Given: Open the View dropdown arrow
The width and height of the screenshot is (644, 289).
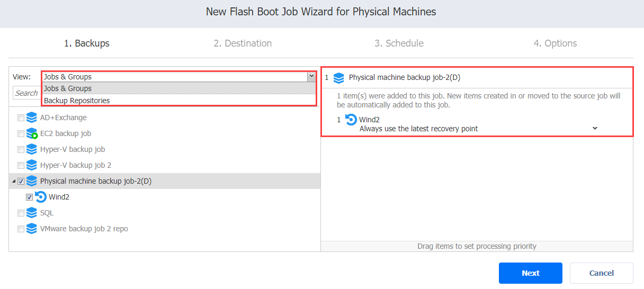Looking at the screenshot, I should 311,77.
